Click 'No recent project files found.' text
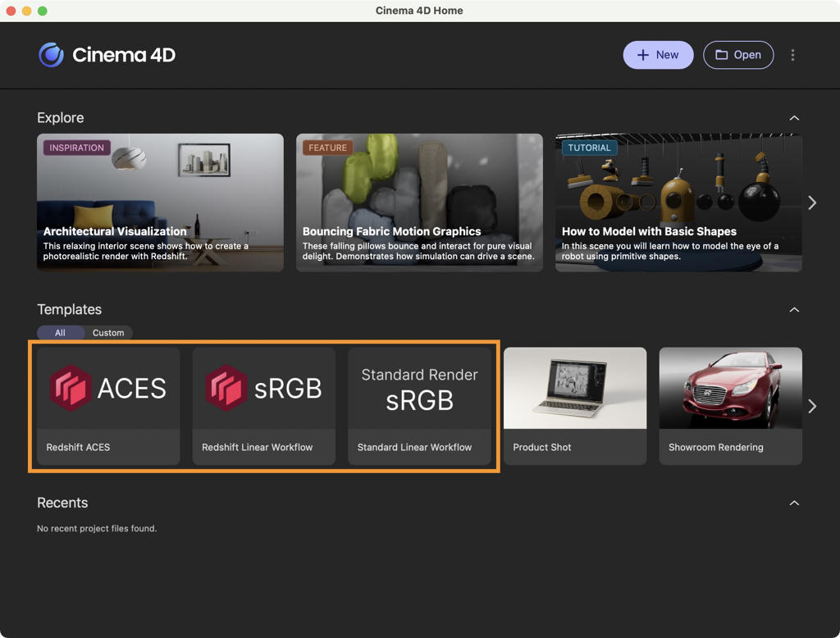 tap(97, 528)
